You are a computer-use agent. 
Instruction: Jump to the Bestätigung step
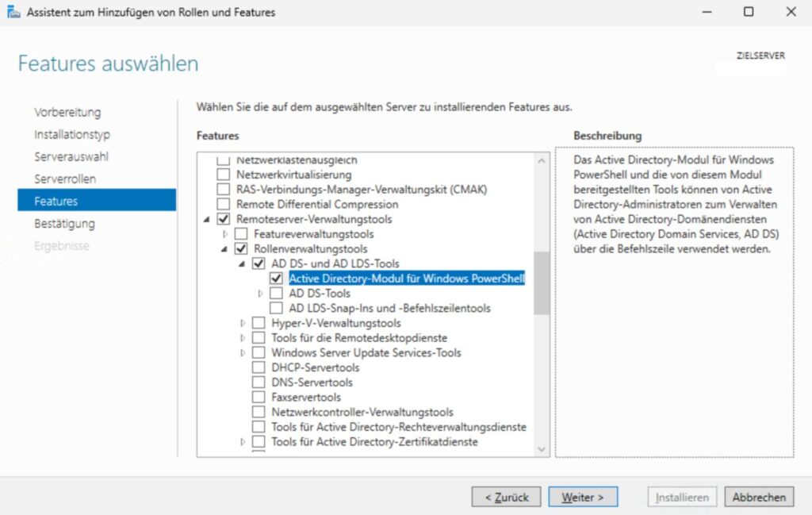(x=65, y=224)
